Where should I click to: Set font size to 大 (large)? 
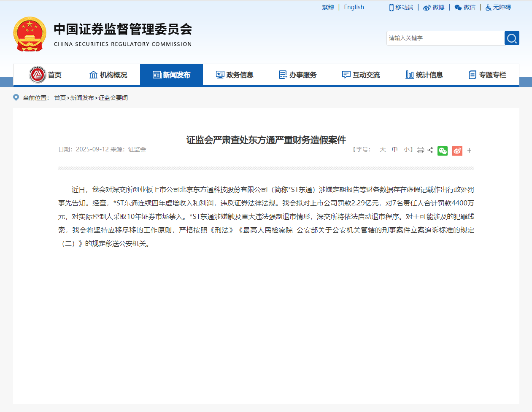pyautogui.click(x=383, y=150)
